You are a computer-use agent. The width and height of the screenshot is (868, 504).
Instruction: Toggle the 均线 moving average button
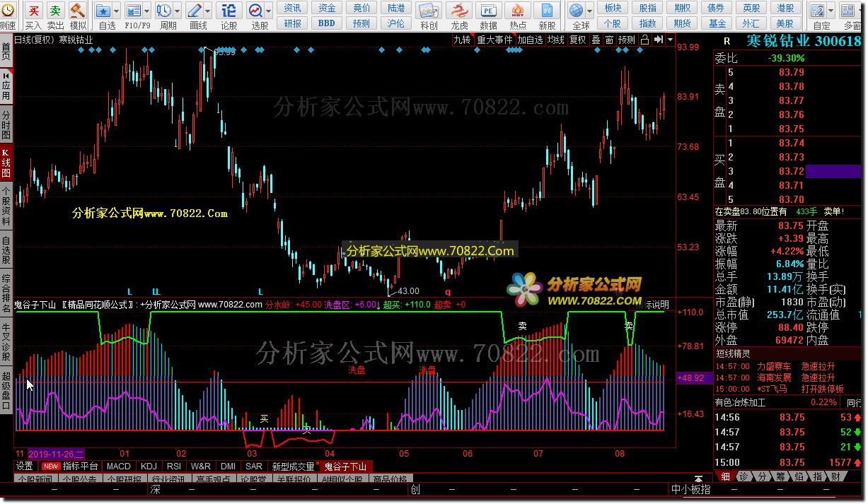point(555,40)
